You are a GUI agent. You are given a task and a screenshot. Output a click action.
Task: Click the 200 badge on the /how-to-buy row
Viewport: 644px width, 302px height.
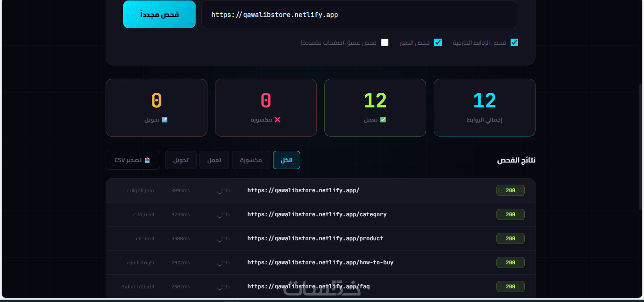(511, 262)
